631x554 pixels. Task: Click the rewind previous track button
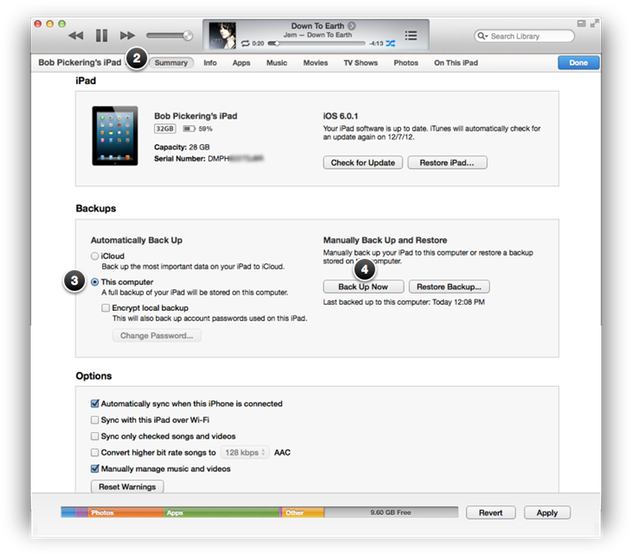tap(76, 36)
